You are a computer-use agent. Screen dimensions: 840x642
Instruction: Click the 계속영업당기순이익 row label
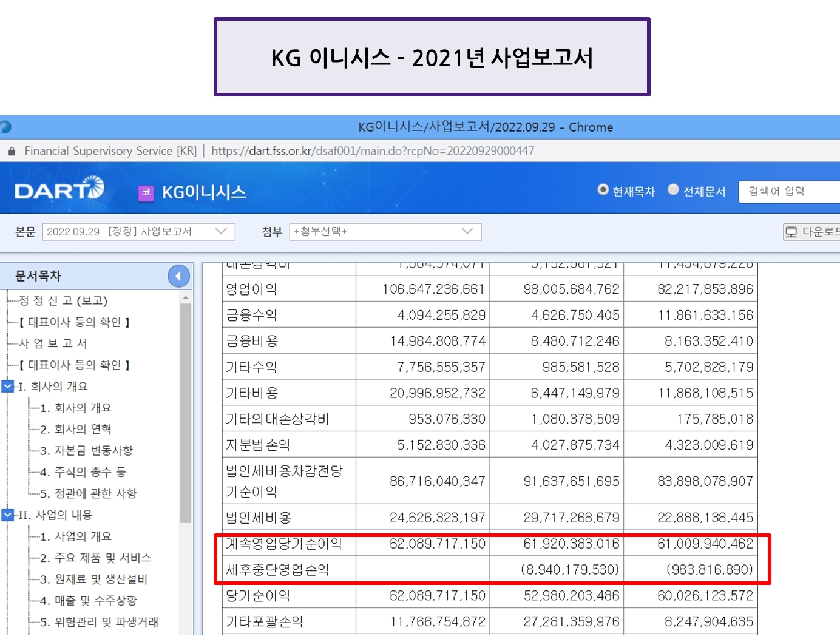pos(284,544)
